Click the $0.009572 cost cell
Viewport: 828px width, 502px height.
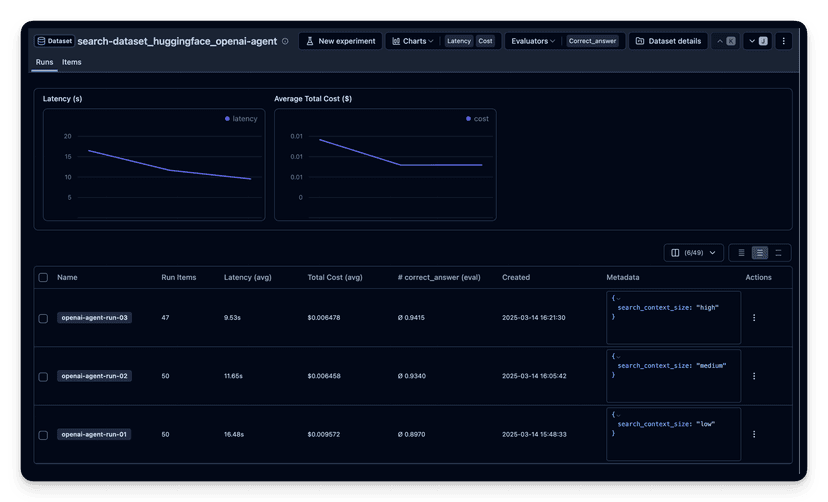pos(324,434)
